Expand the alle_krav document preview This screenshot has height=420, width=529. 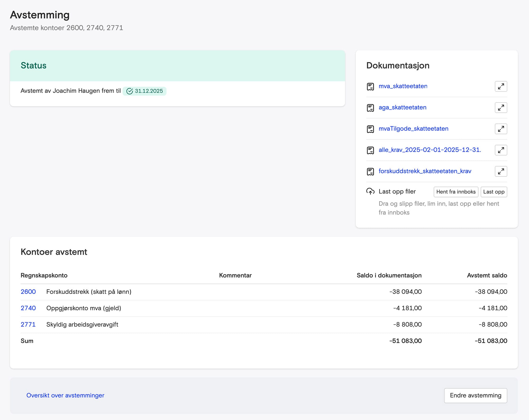(501, 150)
